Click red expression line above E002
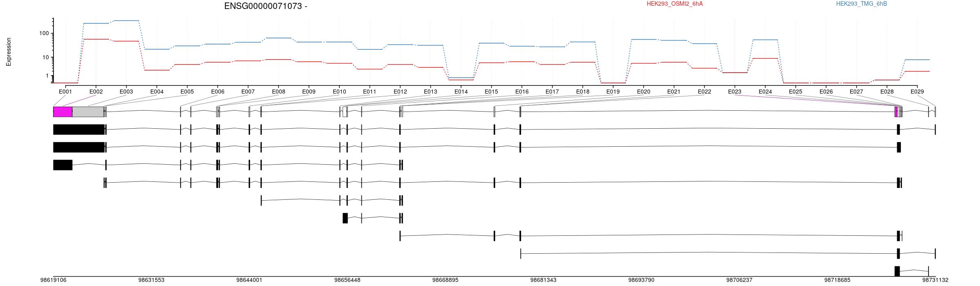980x286 pixels. [x=96, y=39]
